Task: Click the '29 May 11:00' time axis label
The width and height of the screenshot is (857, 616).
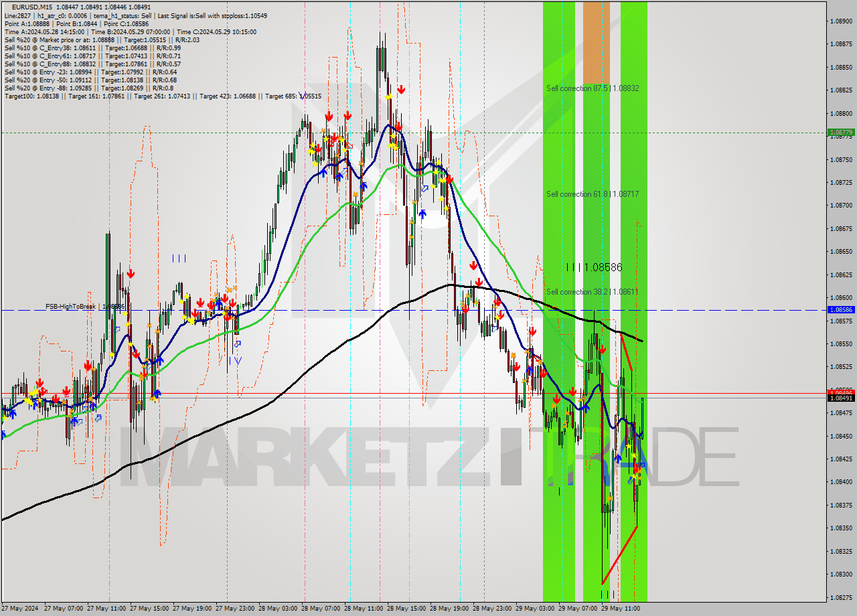Action: click(x=621, y=609)
